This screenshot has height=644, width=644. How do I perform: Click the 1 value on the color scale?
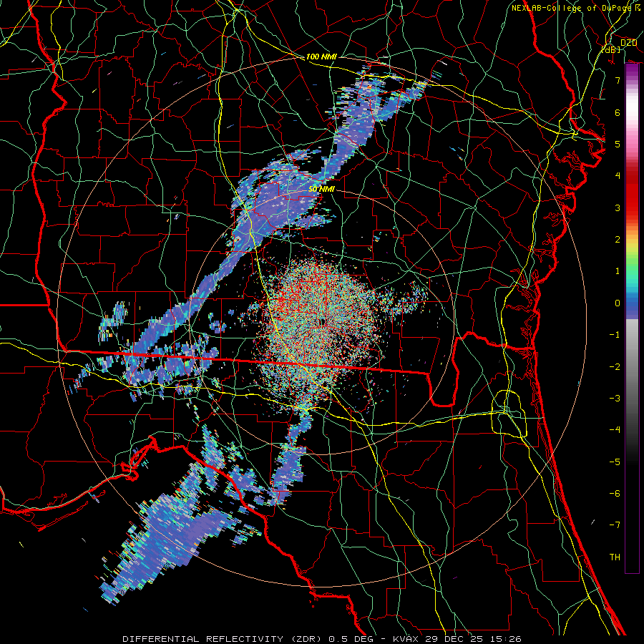coord(618,271)
